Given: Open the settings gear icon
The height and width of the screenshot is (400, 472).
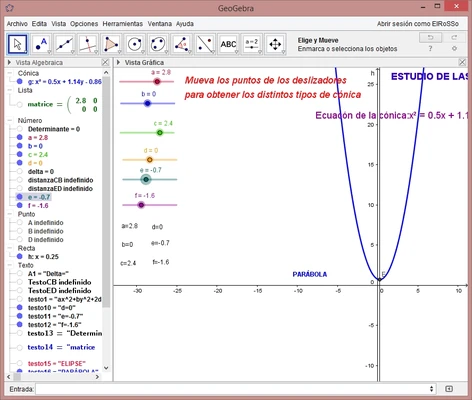Looking at the screenshot, I should point(454,49).
